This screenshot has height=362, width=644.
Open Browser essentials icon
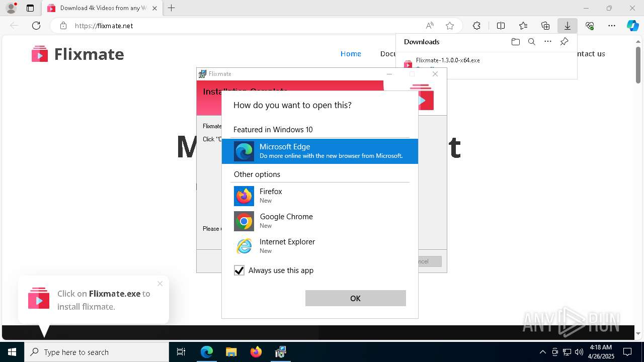coord(590,26)
